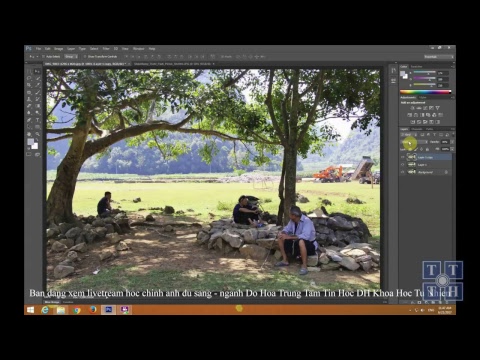Toggle lock all in Layers panel
Image resolution: width=480 pixels, height=360 pixels.
coord(427,149)
